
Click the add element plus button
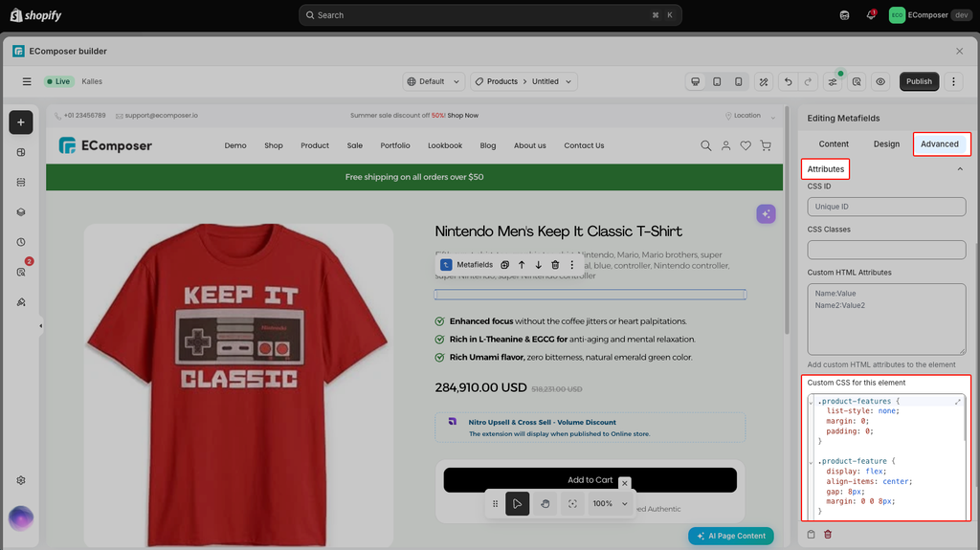21,122
